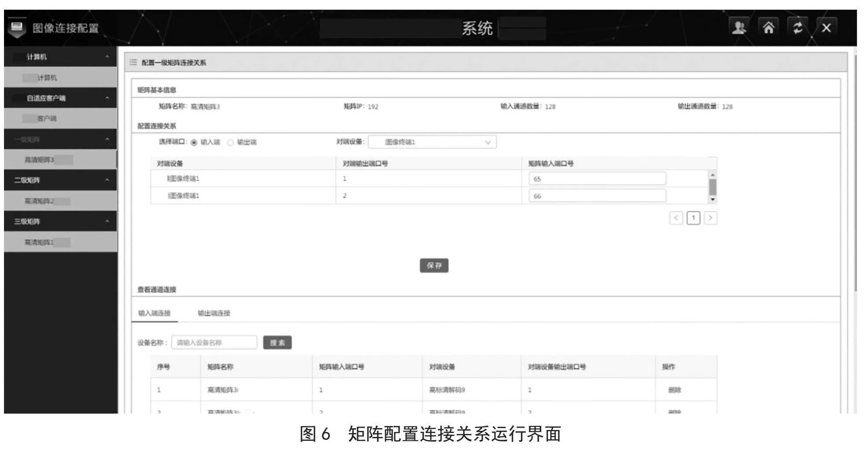This screenshot has width=868, height=451.
Task: Click scroll-down arrow of port table scrollbar
Action: pyautogui.click(x=713, y=200)
